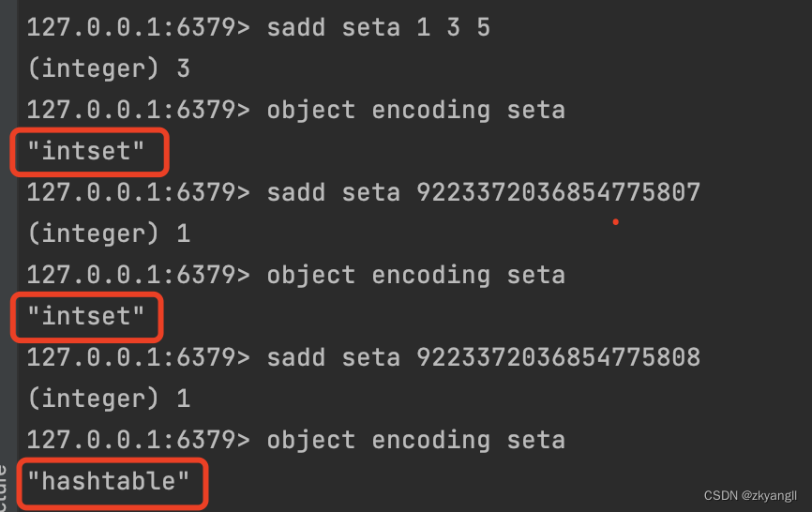Click the first highlighted "intset" result
The width and height of the screenshot is (812, 512).
coord(87,151)
